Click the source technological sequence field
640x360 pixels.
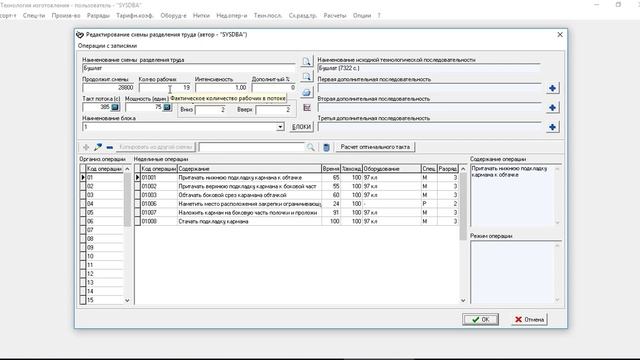point(430,68)
